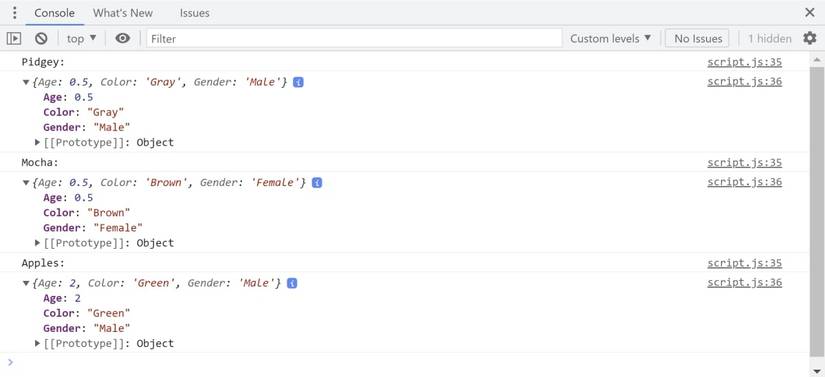825x377 pixels.
Task: Collapse the Gray Male object
Action: (26, 83)
